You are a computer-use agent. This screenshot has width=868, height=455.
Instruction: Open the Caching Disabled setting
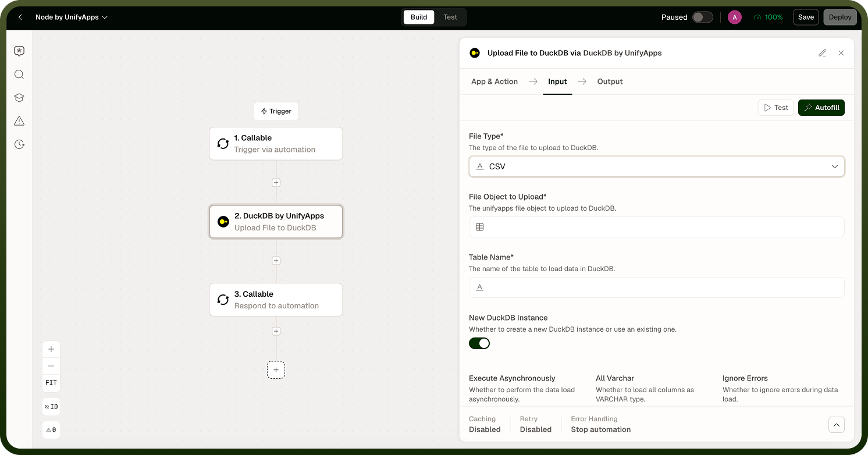pos(485,424)
